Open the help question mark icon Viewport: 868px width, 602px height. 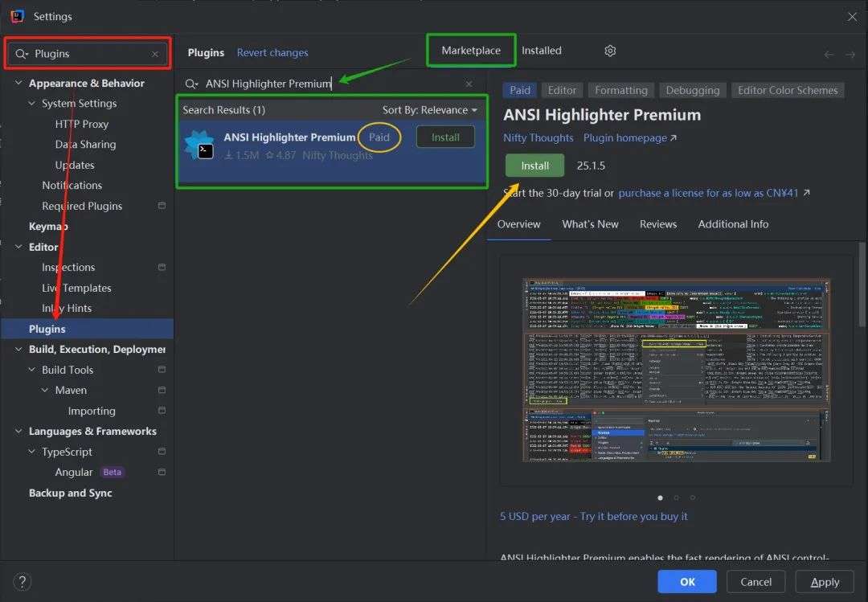23,582
